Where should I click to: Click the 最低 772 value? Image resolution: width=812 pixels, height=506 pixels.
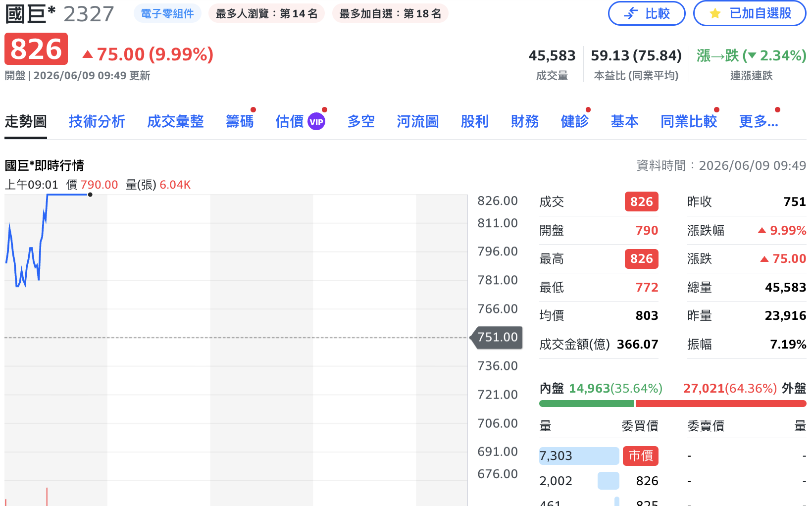647,287
